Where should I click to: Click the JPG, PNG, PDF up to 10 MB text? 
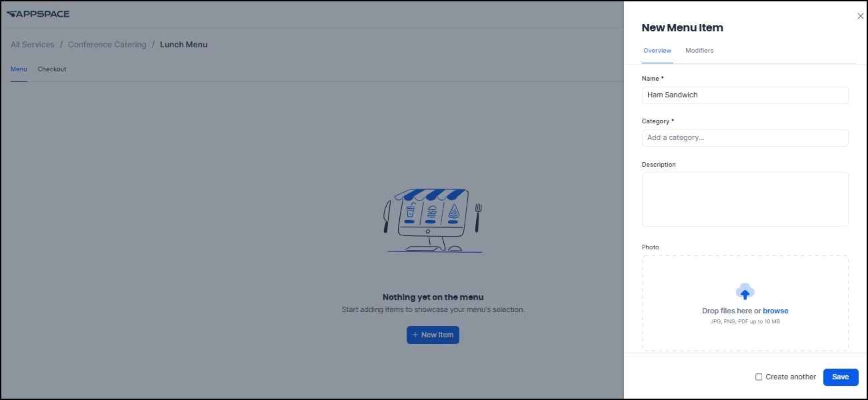(745, 321)
